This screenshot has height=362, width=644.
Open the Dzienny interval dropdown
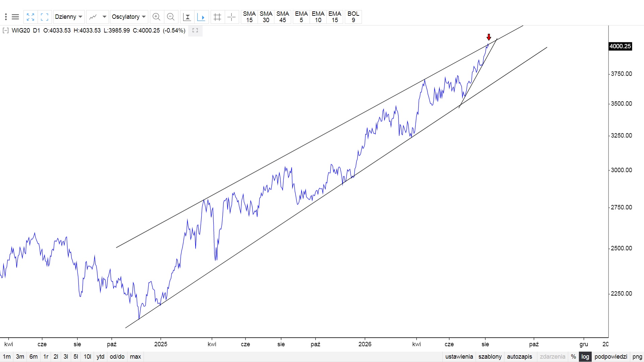click(69, 17)
